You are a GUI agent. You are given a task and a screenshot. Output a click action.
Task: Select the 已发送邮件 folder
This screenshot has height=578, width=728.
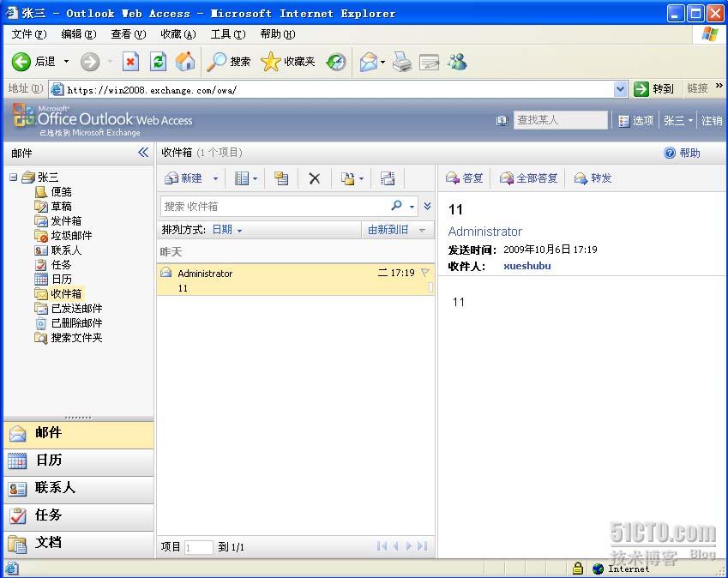pos(69,308)
